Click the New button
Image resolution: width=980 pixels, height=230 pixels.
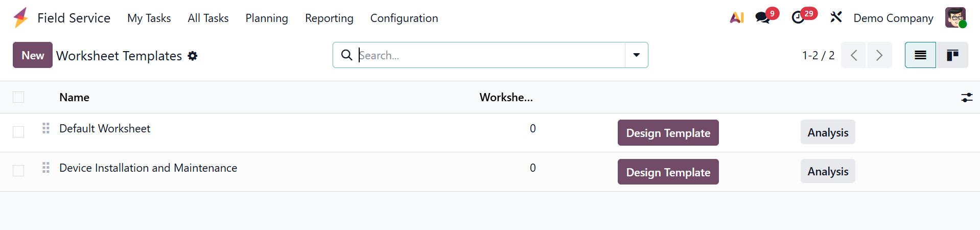point(33,55)
